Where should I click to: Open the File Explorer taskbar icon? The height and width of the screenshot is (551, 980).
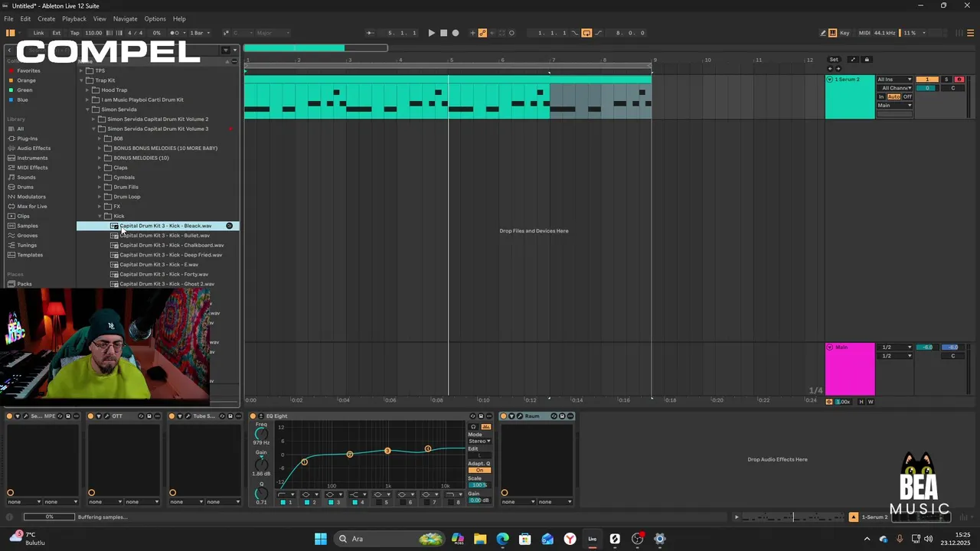click(x=480, y=539)
